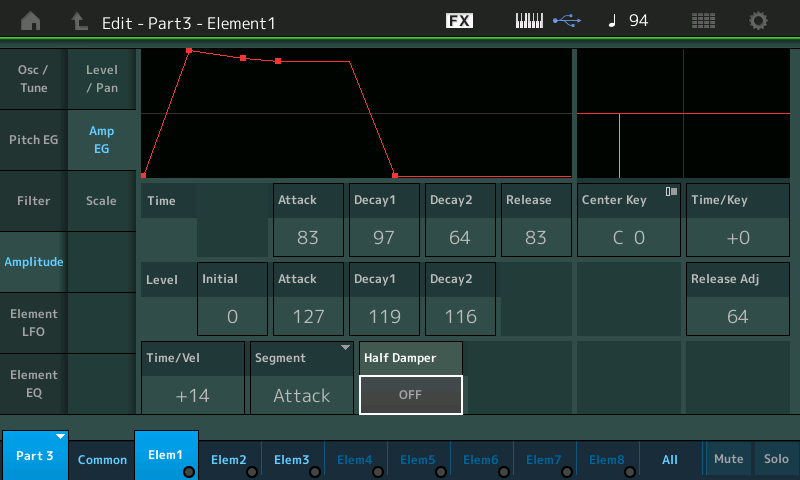Click the MIDI keyboard icon
This screenshot has height=480, width=800.
pos(532,21)
